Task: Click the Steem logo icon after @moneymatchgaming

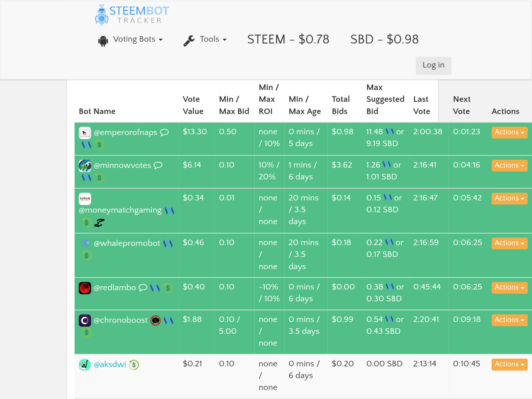Action: click(x=169, y=211)
